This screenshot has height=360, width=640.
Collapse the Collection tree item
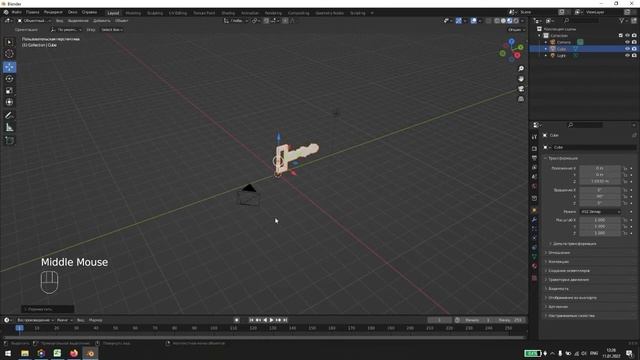point(540,36)
